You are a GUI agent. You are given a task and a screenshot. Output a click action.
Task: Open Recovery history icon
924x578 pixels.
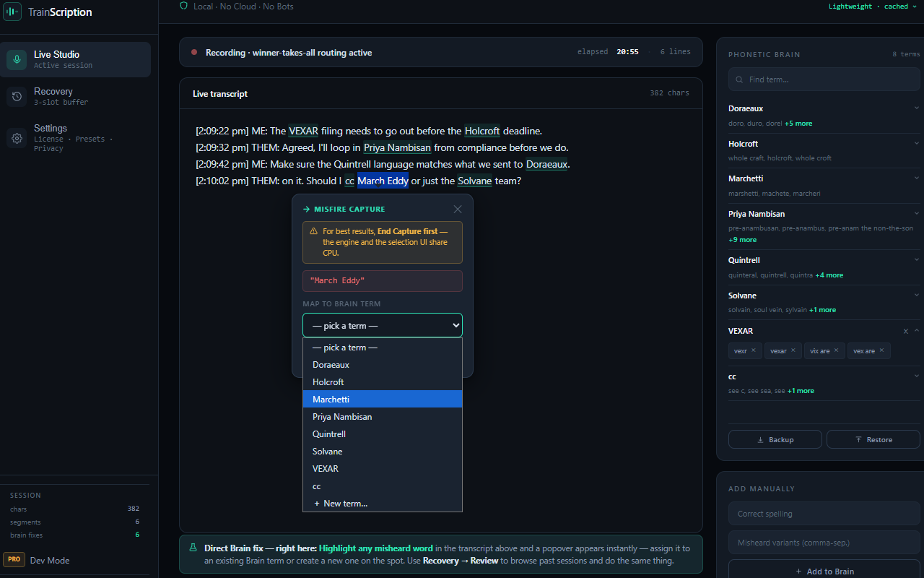17,96
